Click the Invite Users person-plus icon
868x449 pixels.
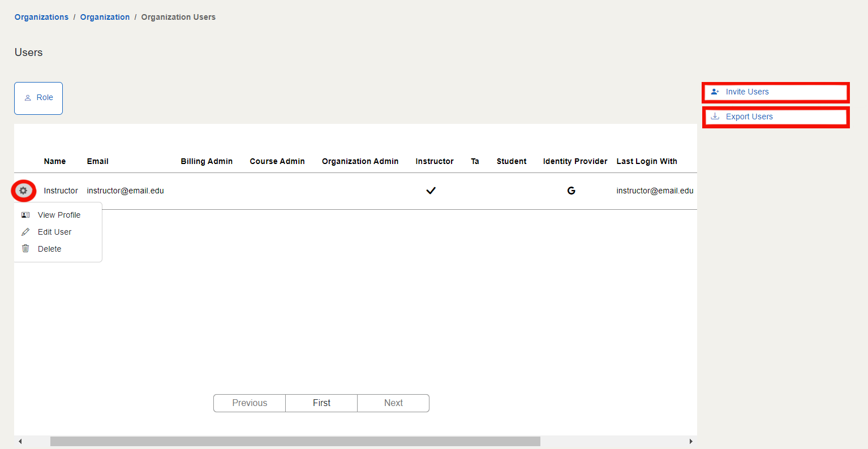715,92
